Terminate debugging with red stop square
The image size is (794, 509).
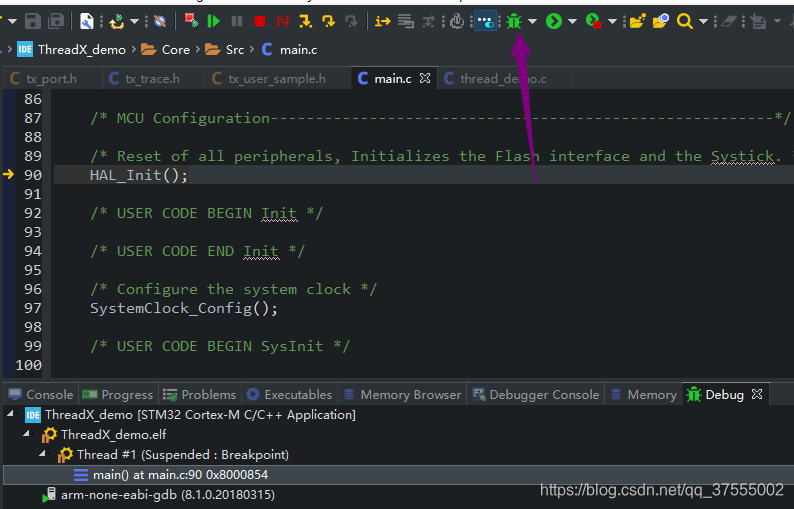(x=260, y=21)
